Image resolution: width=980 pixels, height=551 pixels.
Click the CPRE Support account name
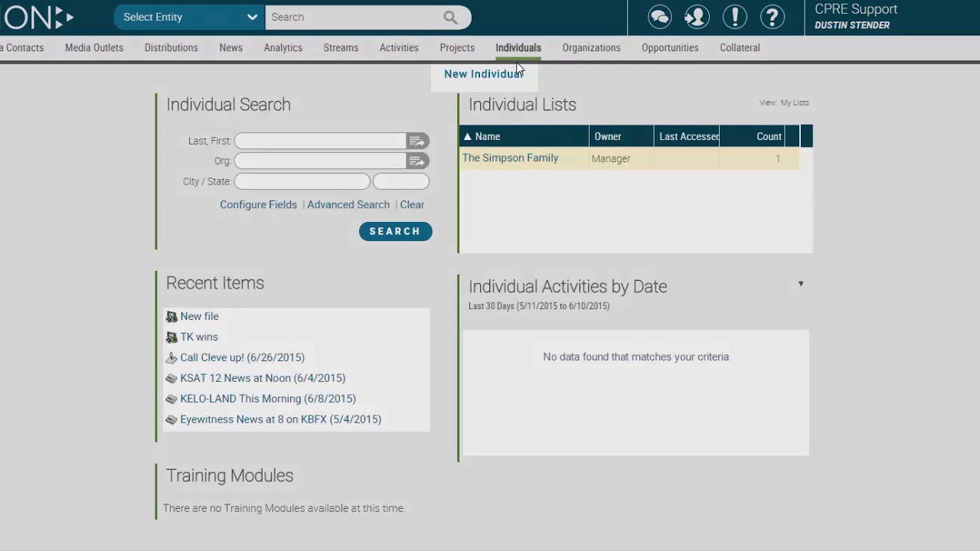pos(856,9)
